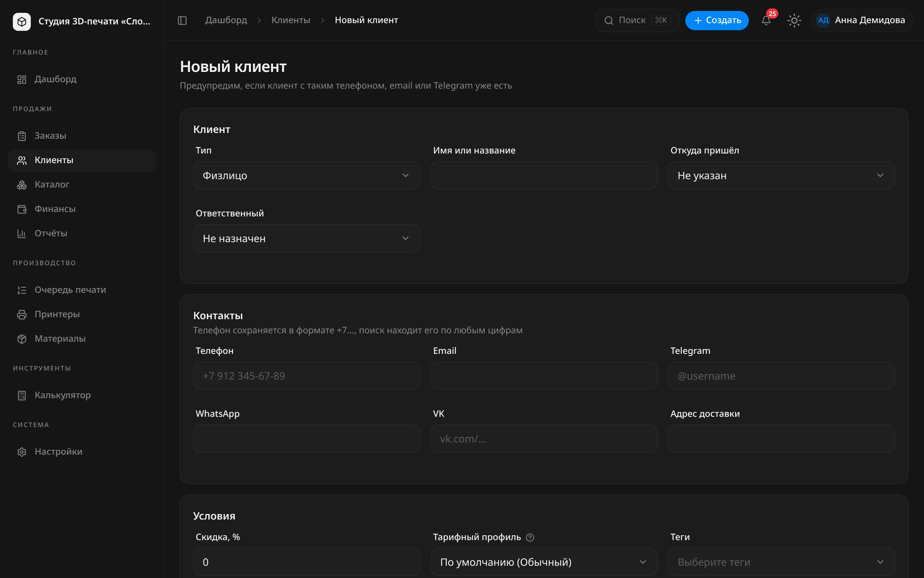Image resolution: width=924 pixels, height=578 pixels.
Task: Click the Материалы box icon
Action: [22, 339]
